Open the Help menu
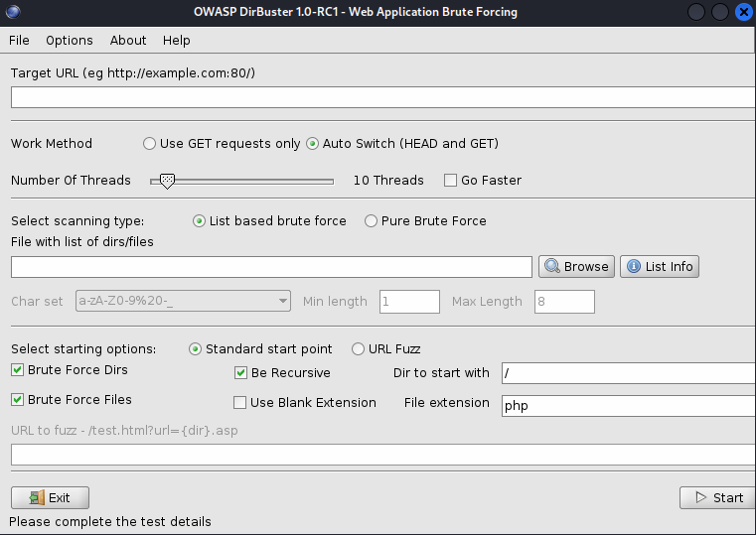The height and width of the screenshot is (535, 756). coord(177,41)
